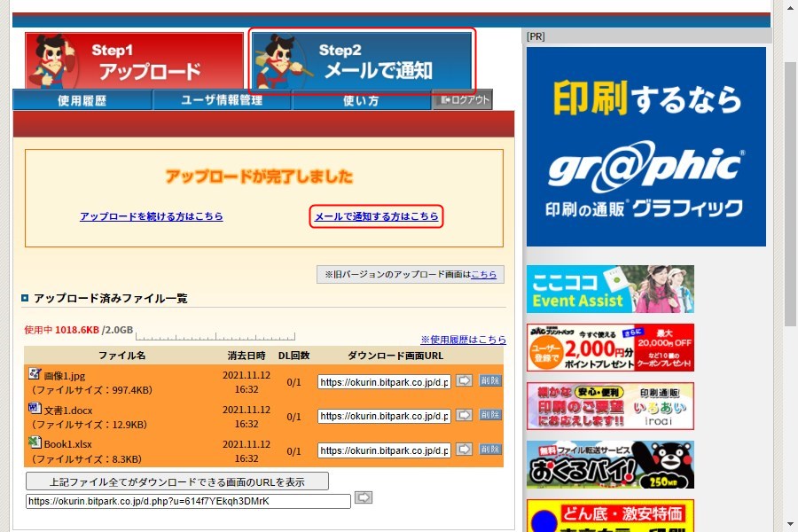Open the ※使用履歴はこちら link
This screenshot has height=532, width=798.
[463, 340]
